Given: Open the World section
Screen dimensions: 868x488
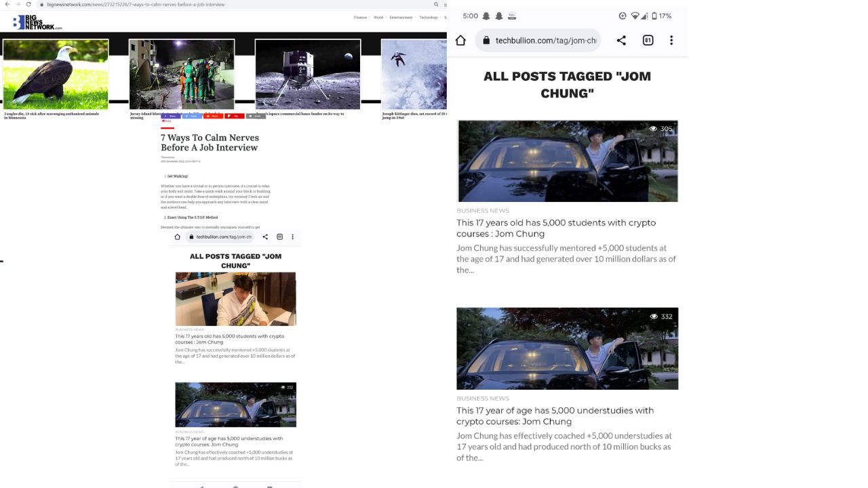Looking at the screenshot, I should pyautogui.click(x=378, y=18).
